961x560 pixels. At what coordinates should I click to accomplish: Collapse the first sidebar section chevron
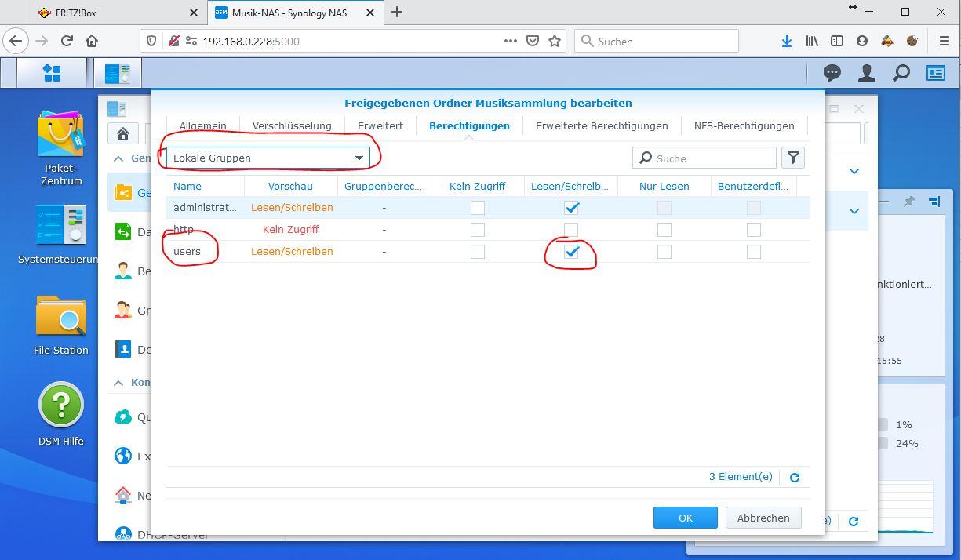[x=119, y=158]
